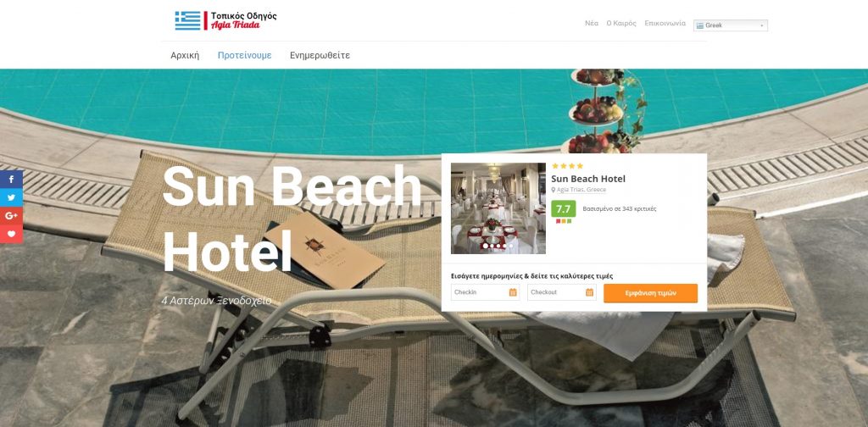This screenshot has height=427, width=868.
Task: Open the Επικοινωνία contact link
Action: [665, 23]
